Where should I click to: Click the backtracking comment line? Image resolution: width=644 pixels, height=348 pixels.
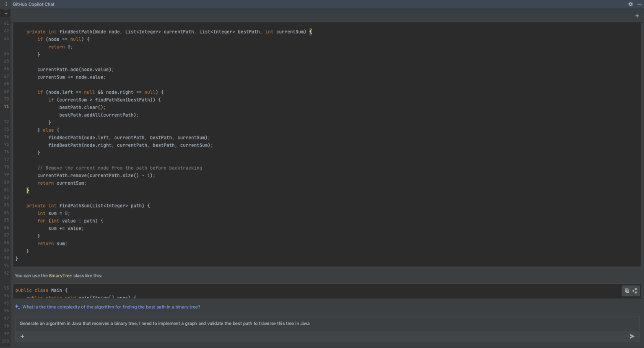[x=119, y=168]
